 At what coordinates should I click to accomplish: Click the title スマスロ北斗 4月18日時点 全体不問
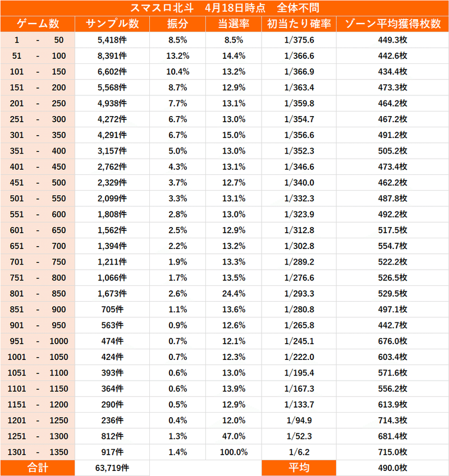click(x=224, y=8)
